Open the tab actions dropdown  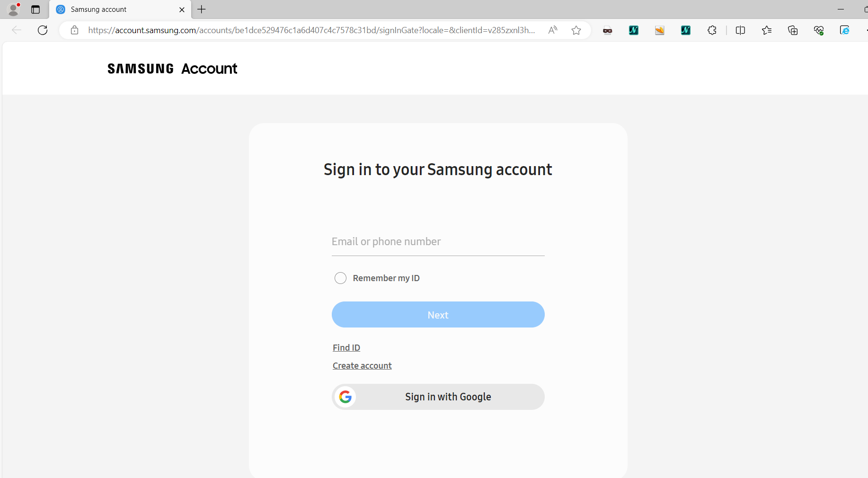[x=35, y=9]
